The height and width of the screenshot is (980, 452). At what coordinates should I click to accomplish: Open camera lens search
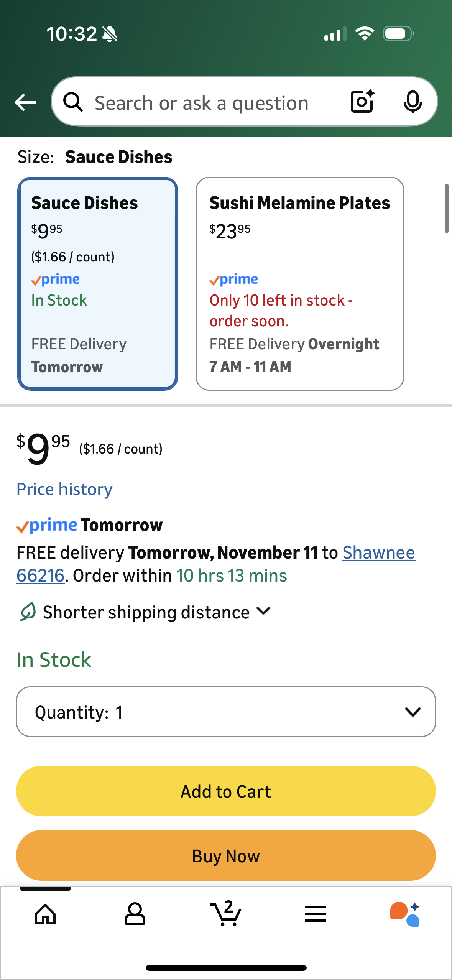coord(362,102)
